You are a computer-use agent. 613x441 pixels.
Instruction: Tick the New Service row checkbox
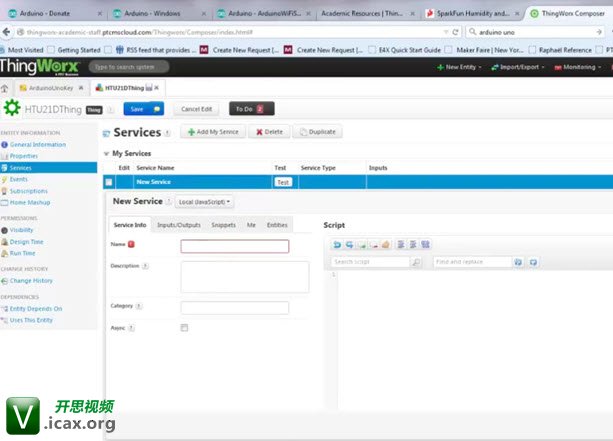(x=109, y=182)
